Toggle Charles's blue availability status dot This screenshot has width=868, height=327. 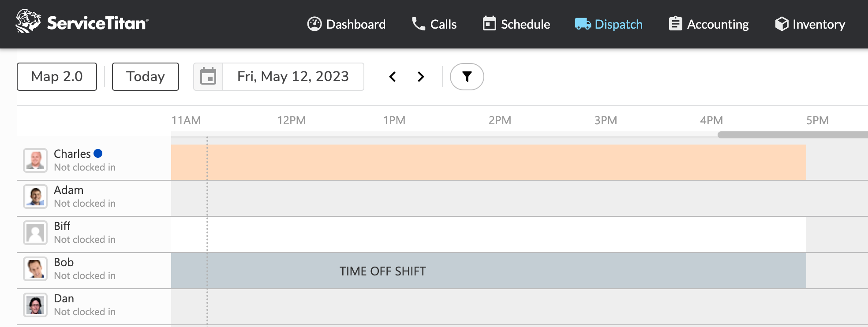pos(98,154)
